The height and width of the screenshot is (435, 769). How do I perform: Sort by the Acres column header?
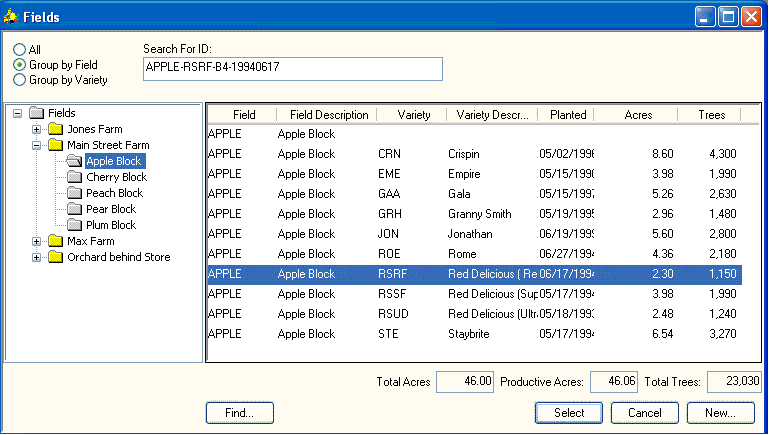637,115
